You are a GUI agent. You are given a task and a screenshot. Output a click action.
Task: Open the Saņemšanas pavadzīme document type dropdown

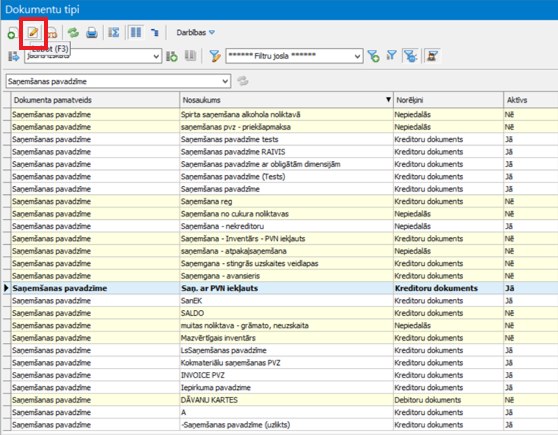point(118,81)
